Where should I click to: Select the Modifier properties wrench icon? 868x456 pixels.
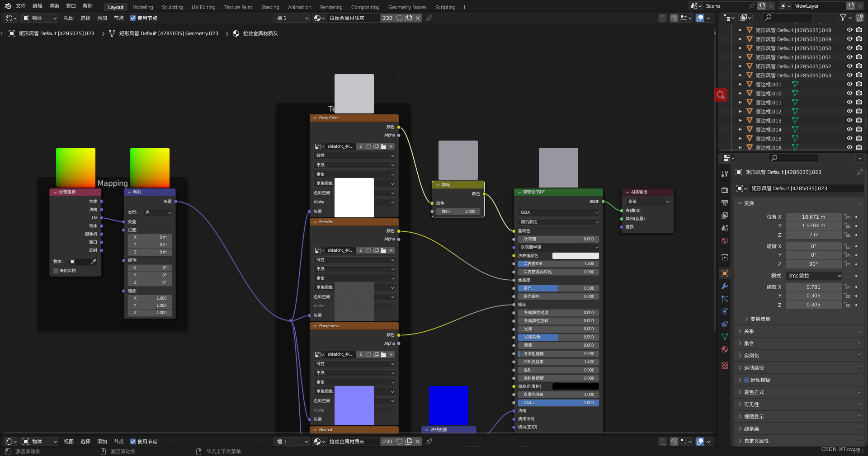724,286
